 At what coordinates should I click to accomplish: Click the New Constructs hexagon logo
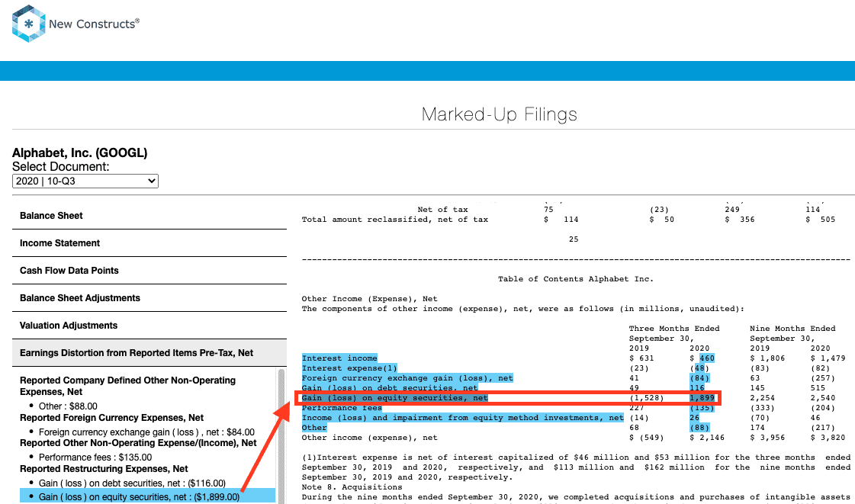[28, 24]
